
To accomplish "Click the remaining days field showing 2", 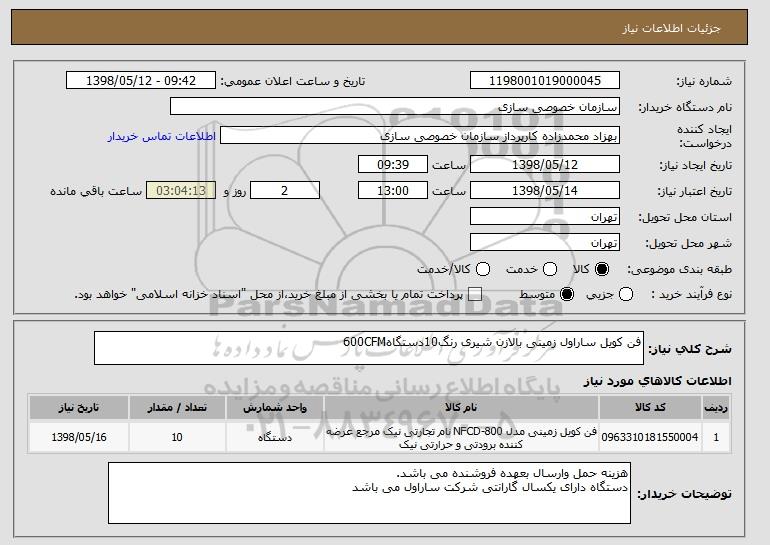I will 285,191.
